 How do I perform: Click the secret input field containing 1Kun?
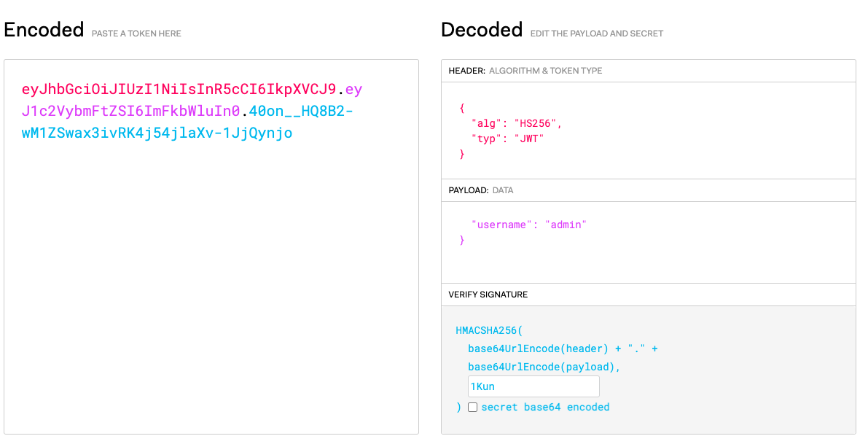point(533,387)
